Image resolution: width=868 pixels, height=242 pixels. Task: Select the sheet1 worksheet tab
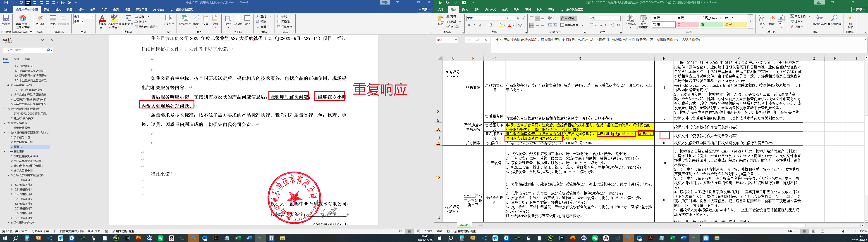pos(464,225)
